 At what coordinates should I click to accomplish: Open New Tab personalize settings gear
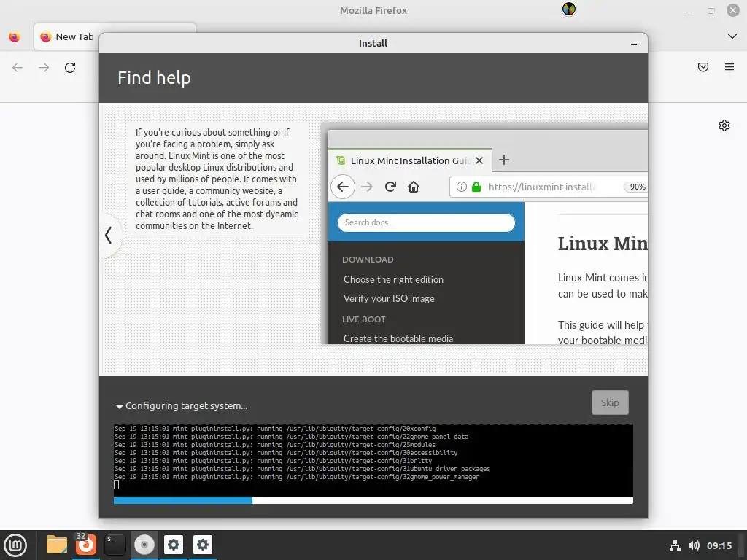(x=724, y=125)
